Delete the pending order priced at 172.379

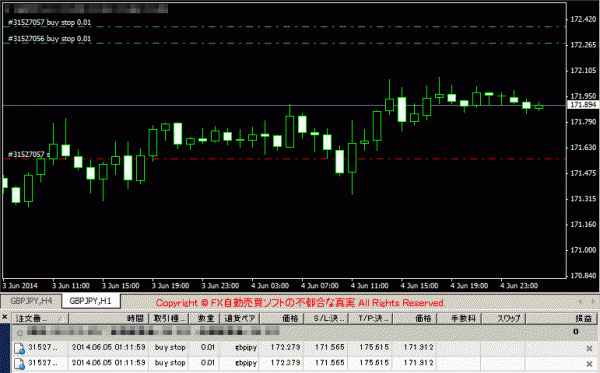(x=589, y=363)
